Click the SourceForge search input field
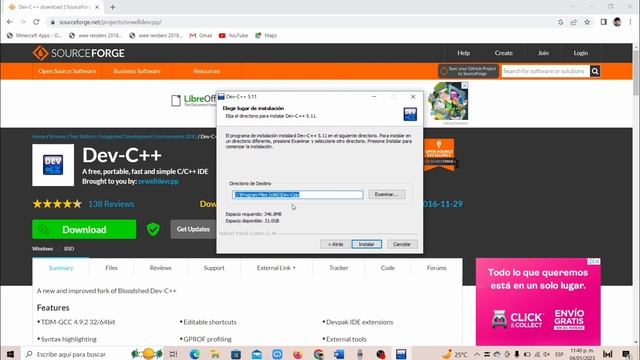This screenshot has width=640, height=360. [x=545, y=71]
